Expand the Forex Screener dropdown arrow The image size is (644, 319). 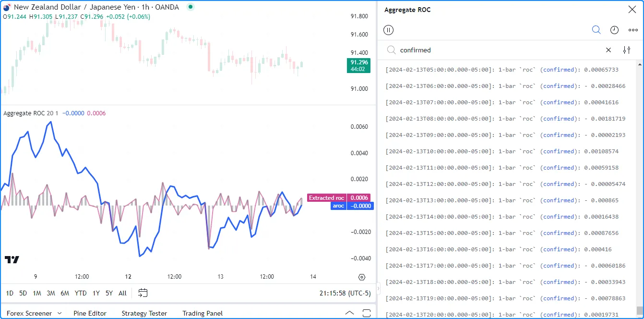[60, 313]
